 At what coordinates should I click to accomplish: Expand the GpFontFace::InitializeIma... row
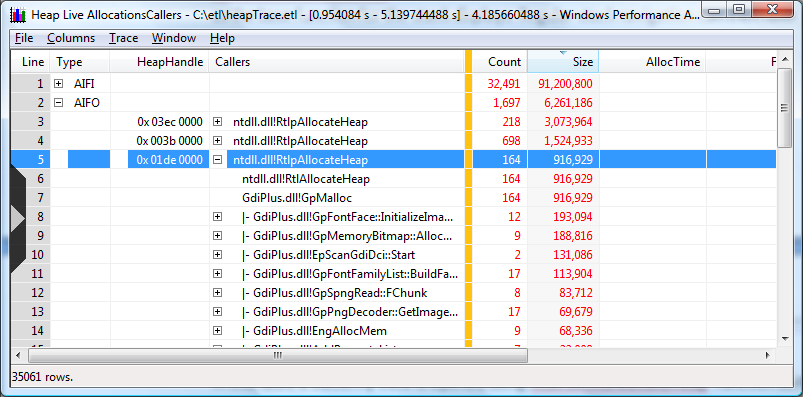218,217
